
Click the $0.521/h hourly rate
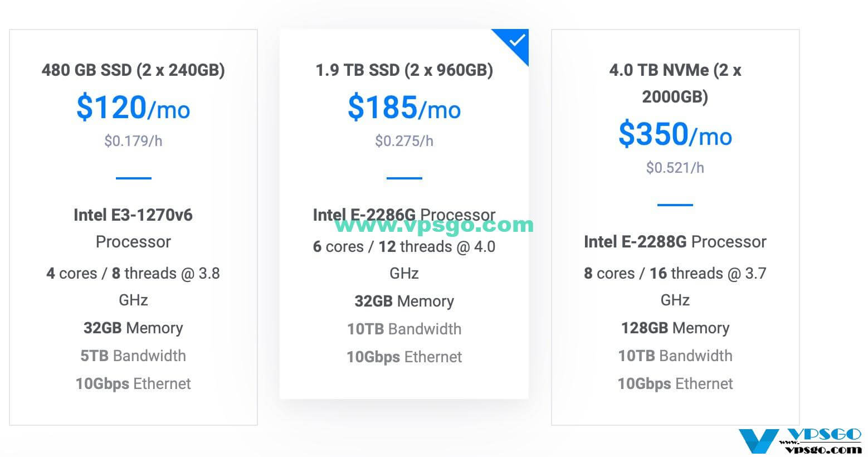coord(675,168)
